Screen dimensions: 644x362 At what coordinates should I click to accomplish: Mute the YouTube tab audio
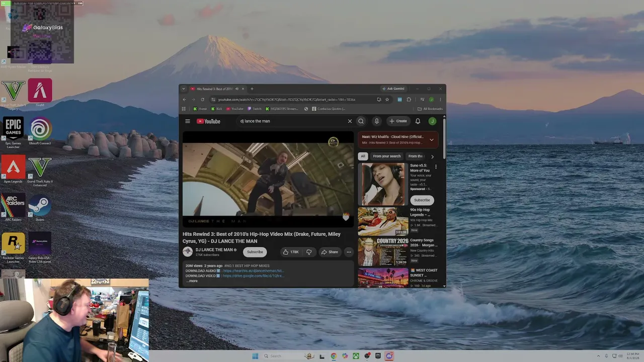(236, 89)
